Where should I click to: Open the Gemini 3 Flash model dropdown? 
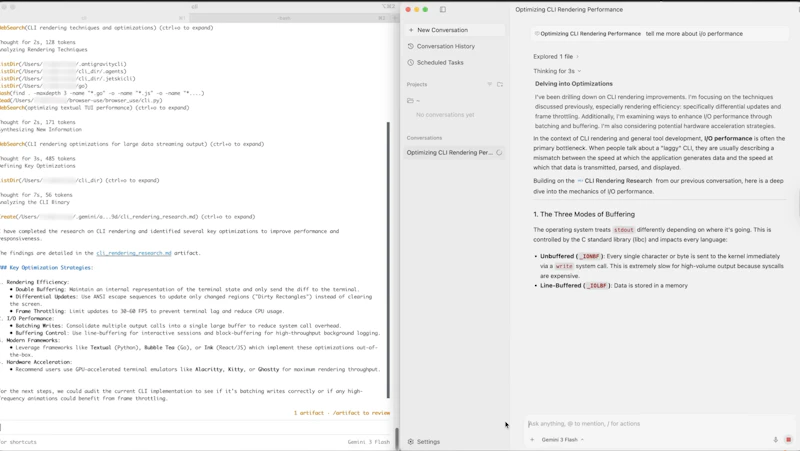[562, 440]
